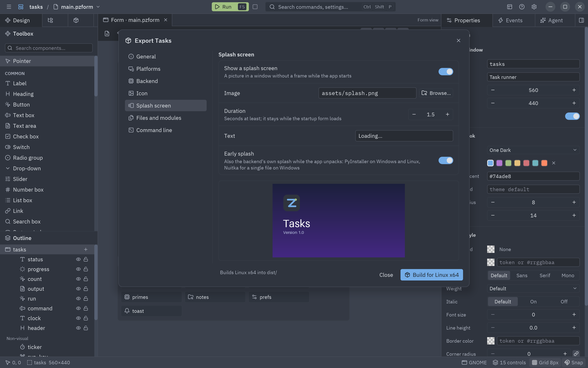Clear the accent color selection
Viewport: 588px width, 368px height.
[553, 163]
